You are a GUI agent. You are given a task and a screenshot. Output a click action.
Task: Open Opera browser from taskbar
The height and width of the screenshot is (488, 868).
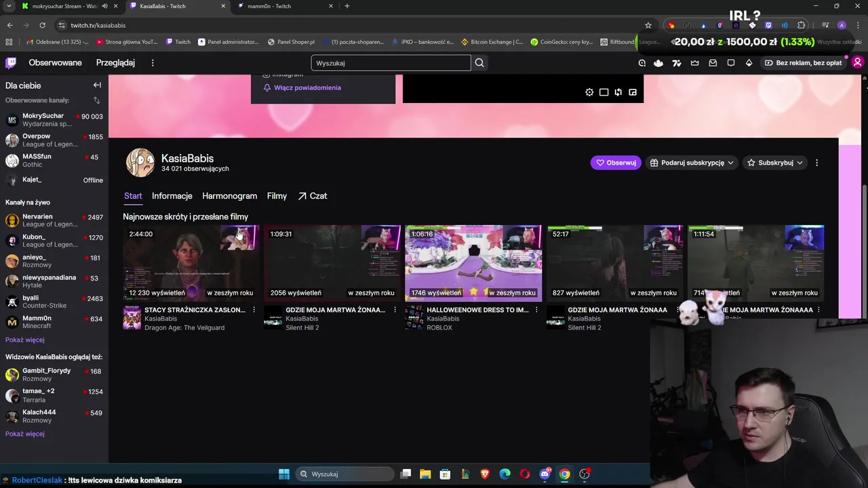coord(525,474)
